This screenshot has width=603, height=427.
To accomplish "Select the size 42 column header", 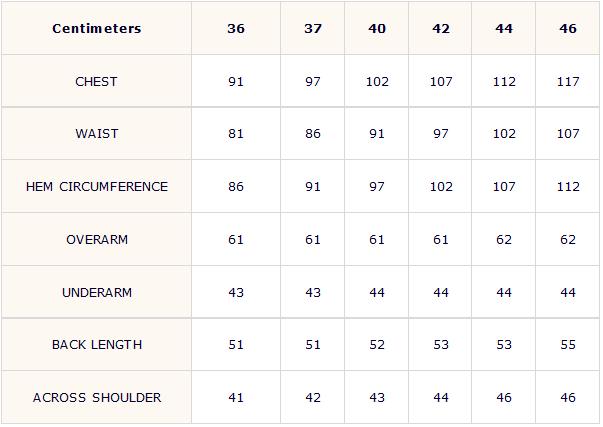I will pos(441,28).
